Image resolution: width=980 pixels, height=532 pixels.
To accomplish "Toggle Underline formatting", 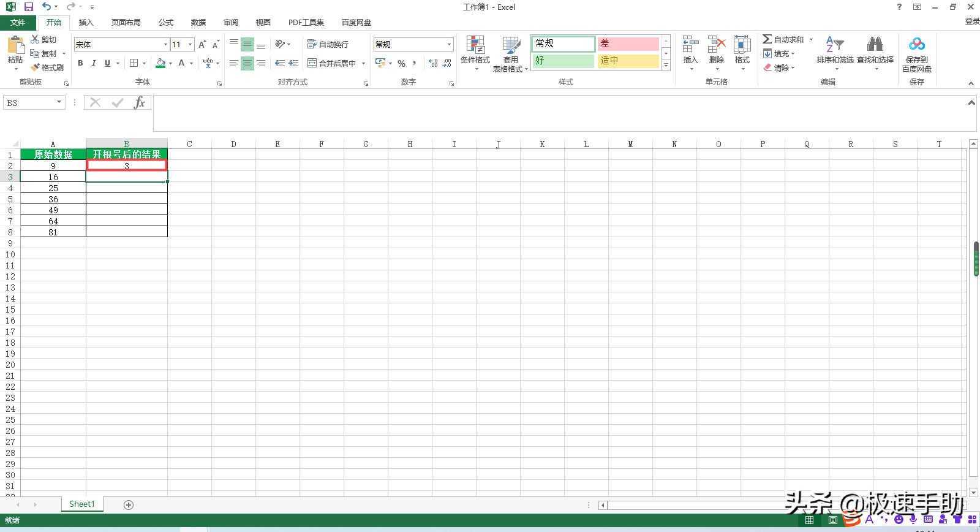I will (x=108, y=63).
